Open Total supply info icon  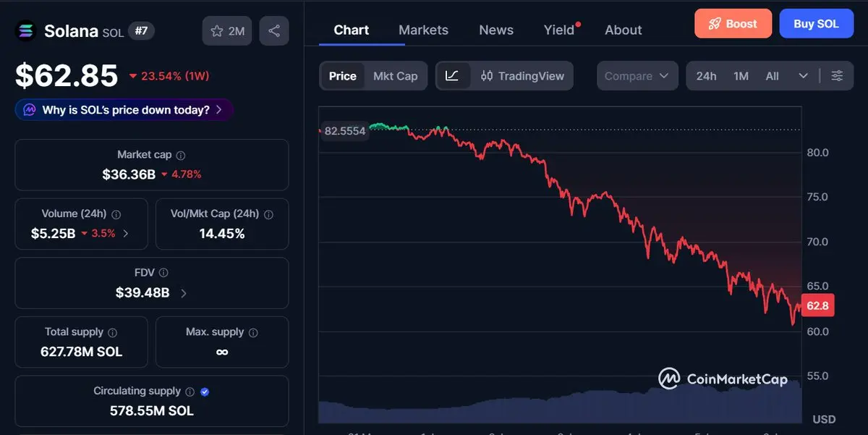[113, 332]
